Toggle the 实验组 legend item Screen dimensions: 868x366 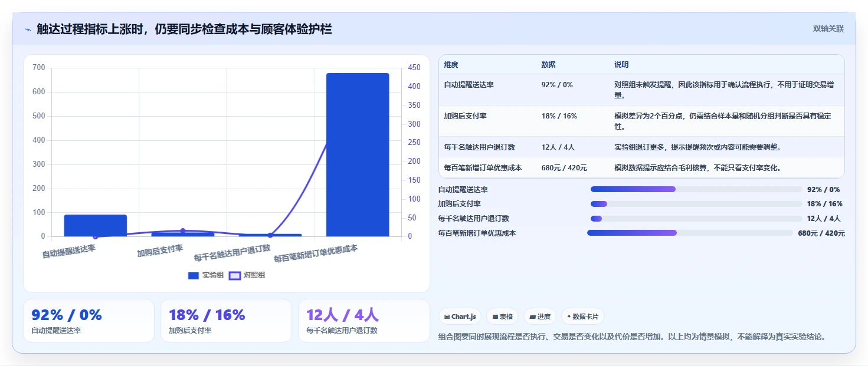(206, 275)
